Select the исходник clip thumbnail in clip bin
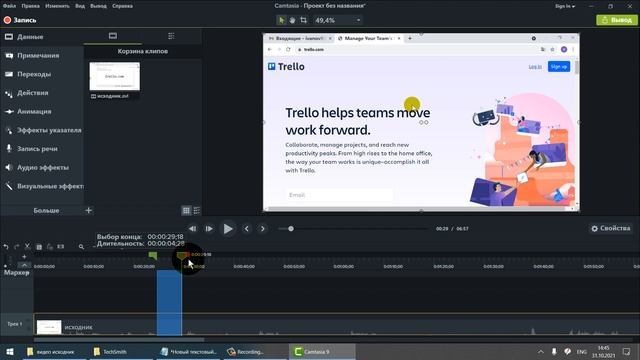The image size is (640, 360). [114, 76]
